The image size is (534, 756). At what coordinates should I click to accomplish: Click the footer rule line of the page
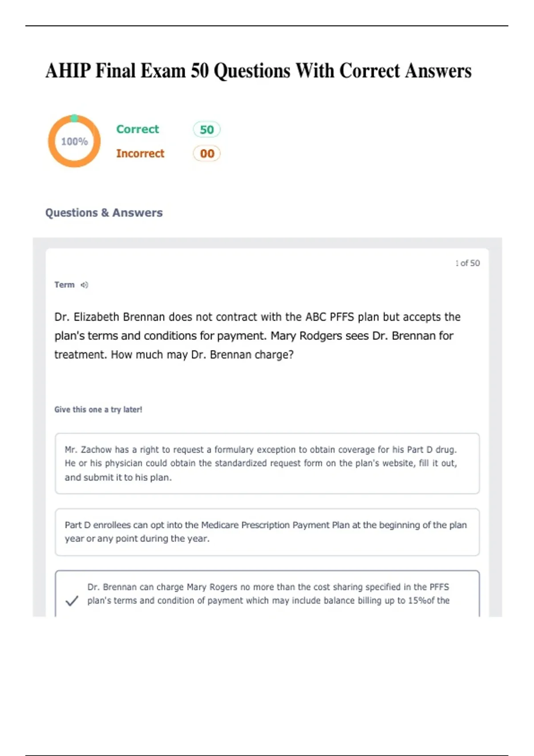click(267, 755)
